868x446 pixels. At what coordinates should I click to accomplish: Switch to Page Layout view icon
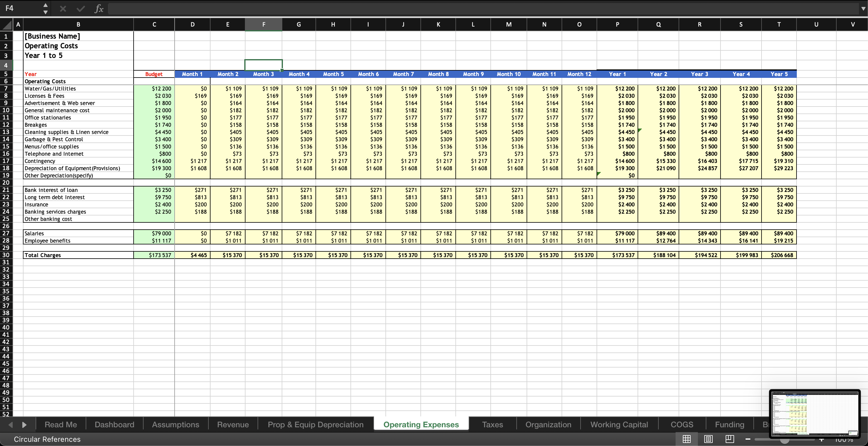pos(708,439)
